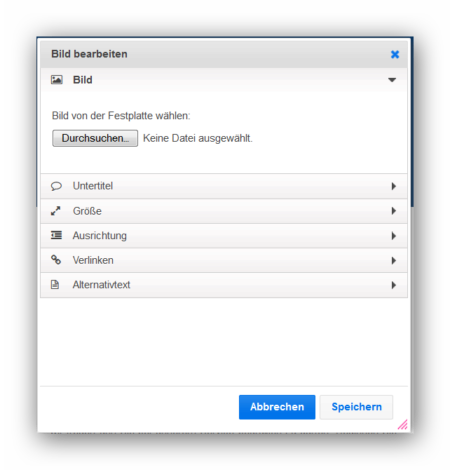Screen dimensions: 450x470
Task: Collapse the Bild section arrow
Action: point(392,80)
